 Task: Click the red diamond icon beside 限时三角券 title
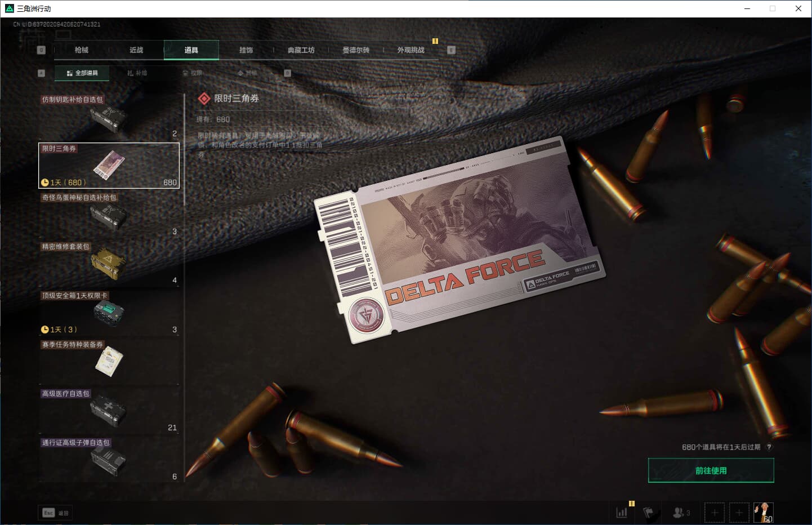[204, 99]
